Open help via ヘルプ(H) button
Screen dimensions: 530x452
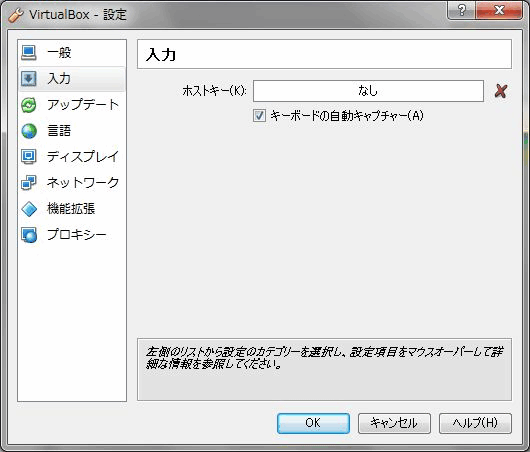coord(475,423)
